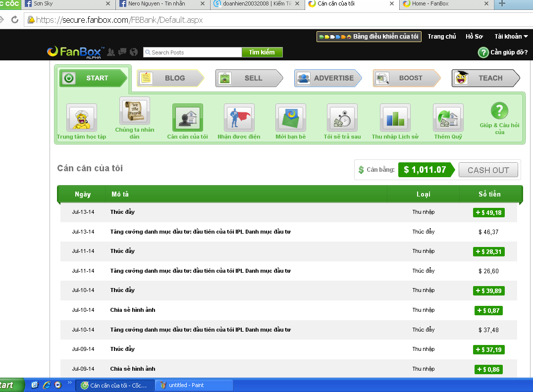533x392 pixels.
Task: Click the padlock icon in address bar
Action: point(31,20)
